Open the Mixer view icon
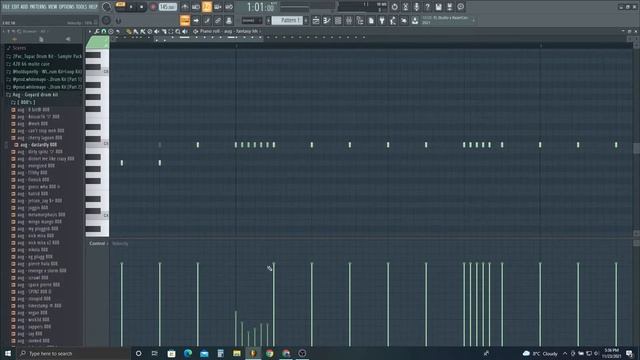The width and height of the screenshot is (640, 360). [349, 20]
